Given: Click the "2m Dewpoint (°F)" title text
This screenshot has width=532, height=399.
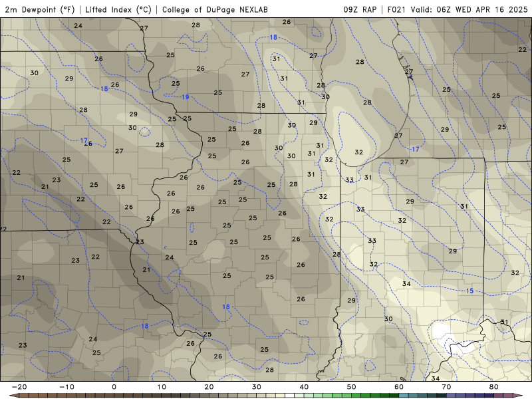Looking at the screenshot, I should [x=40, y=9].
